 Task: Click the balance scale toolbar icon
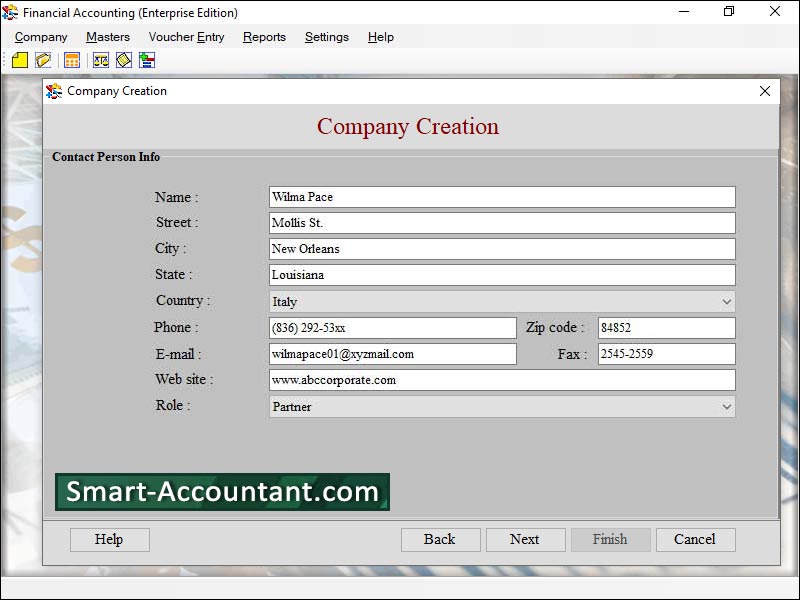(x=101, y=61)
